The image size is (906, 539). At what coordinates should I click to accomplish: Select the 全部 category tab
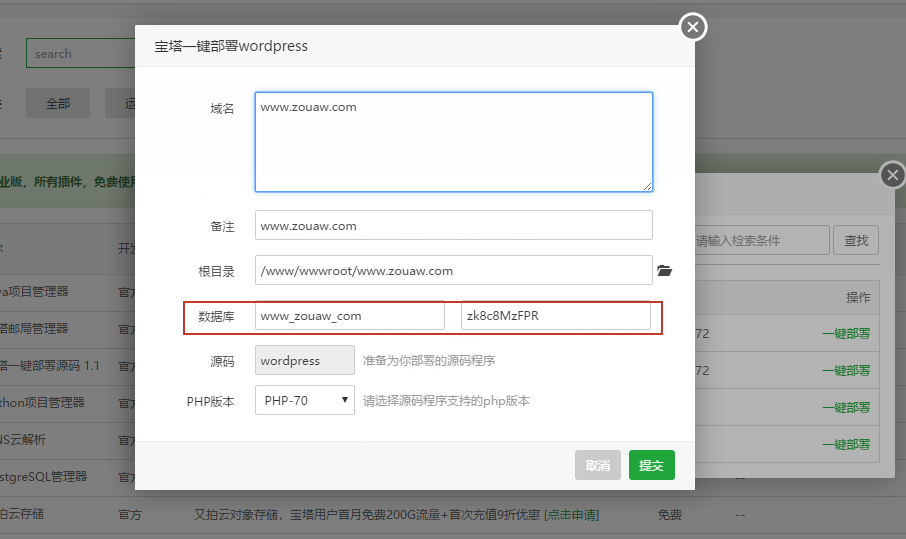point(58,103)
